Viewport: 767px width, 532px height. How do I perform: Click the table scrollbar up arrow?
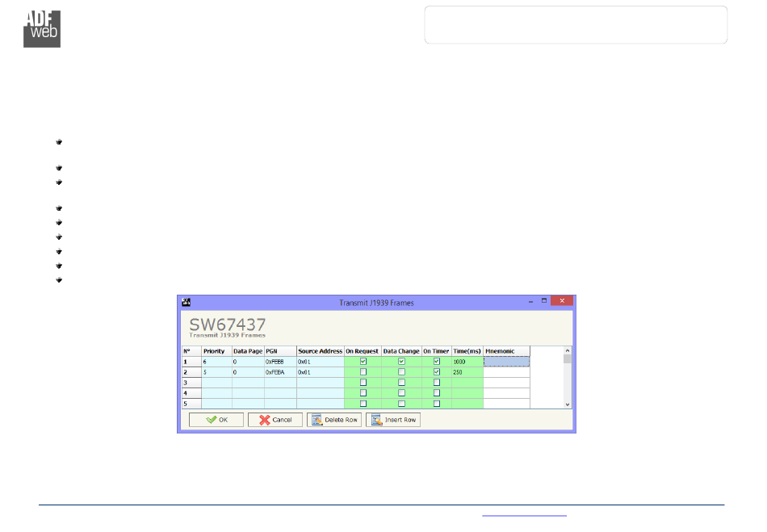pyautogui.click(x=568, y=350)
